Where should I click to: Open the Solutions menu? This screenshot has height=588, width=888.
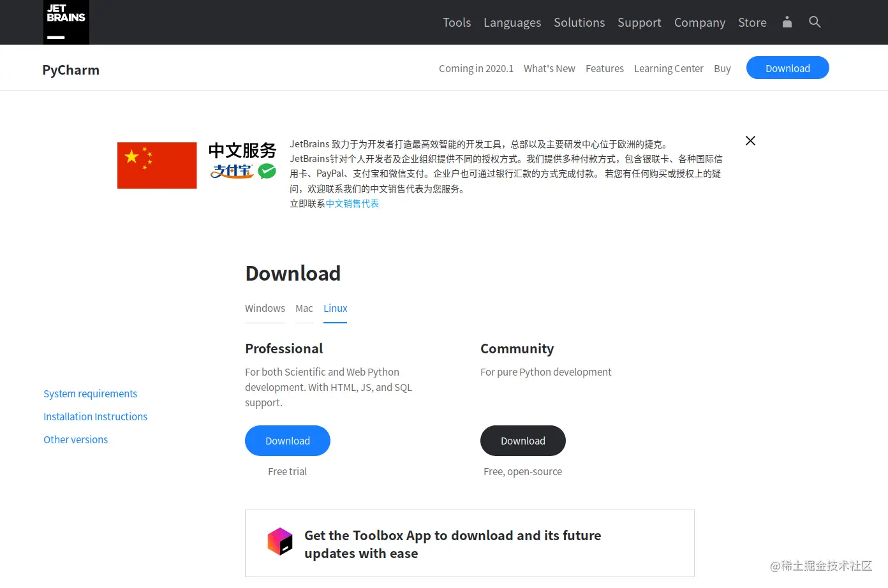pyautogui.click(x=579, y=22)
